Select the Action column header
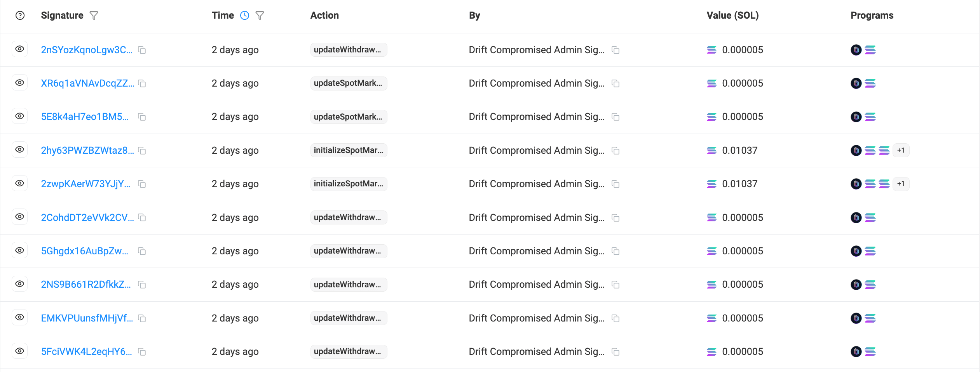Viewport: 980px width, 372px height. click(324, 15)
